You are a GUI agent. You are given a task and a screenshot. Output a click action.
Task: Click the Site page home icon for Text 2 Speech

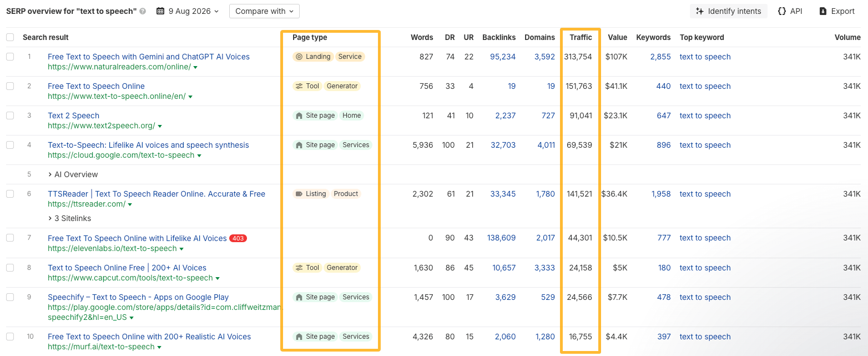click(x=299, y=116)
